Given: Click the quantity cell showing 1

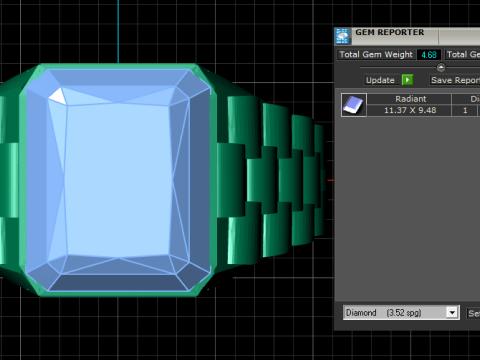Looking at the screenshot, I should [x=465, y=110].
